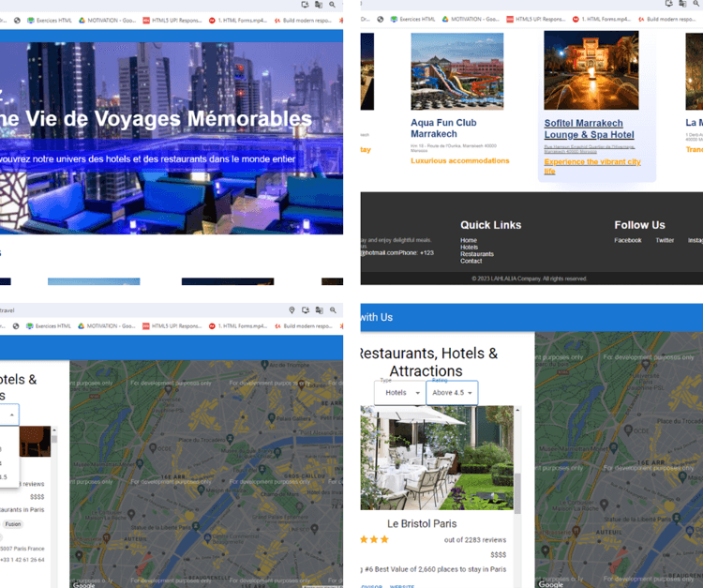Open the MOTIVATION bookmark above the Marrakech hotels page
Image resolution: width=703 pixels, height=588 pixels.
coord(471,20)
